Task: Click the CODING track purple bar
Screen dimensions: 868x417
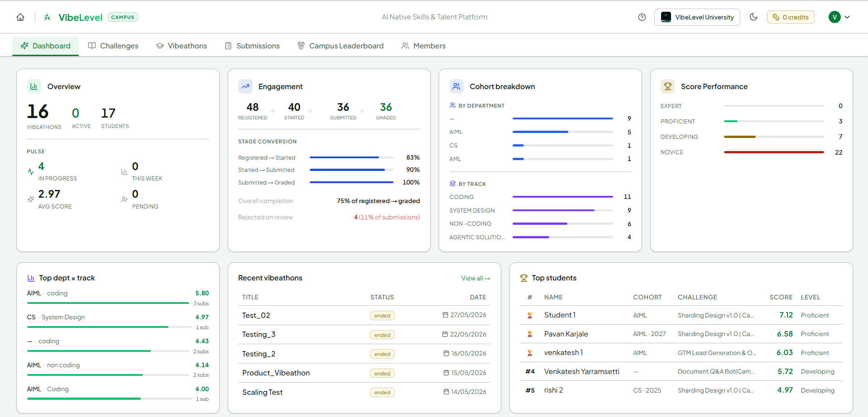Action: tap(562, 197)
